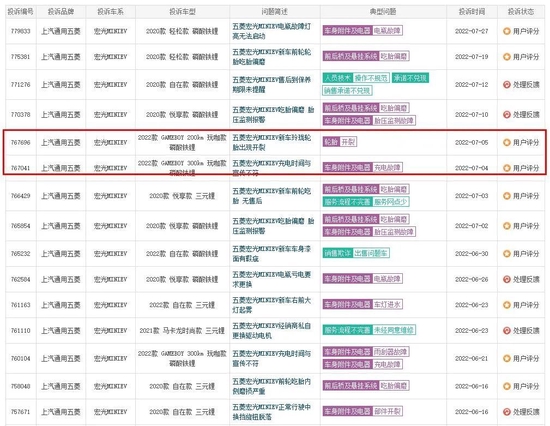This screenshot has width=550, height=426.
Task: Click the 服务网点少 tag in row 766429
Action: click(x=390, y=202)
